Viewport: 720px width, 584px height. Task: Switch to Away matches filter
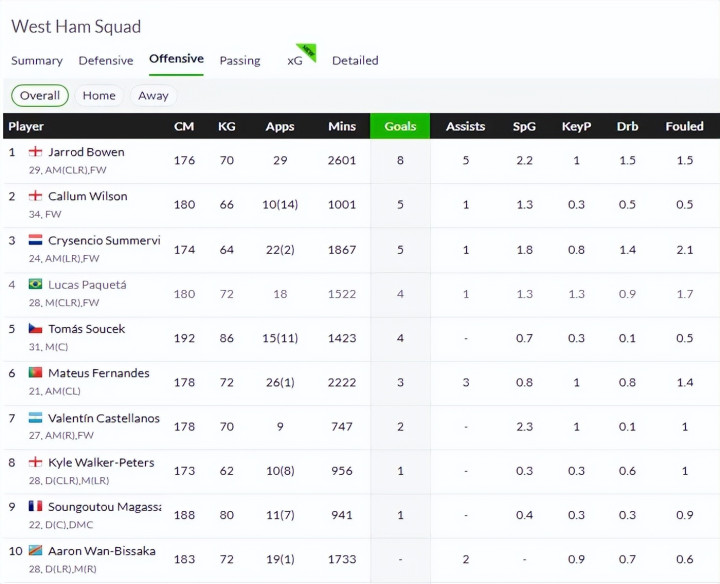click(x=153, y=96)
